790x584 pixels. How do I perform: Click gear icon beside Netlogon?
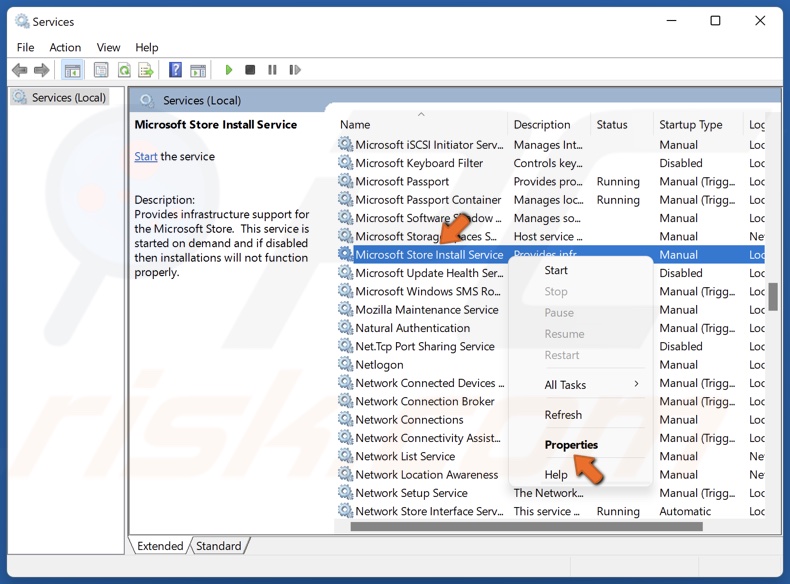coord(345,364)
